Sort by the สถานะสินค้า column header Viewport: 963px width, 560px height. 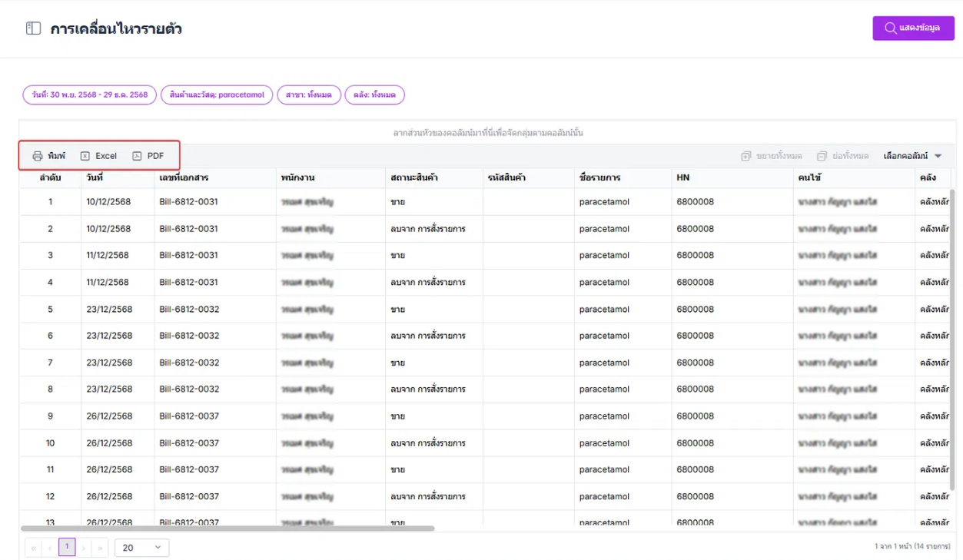tap(413, 177)
